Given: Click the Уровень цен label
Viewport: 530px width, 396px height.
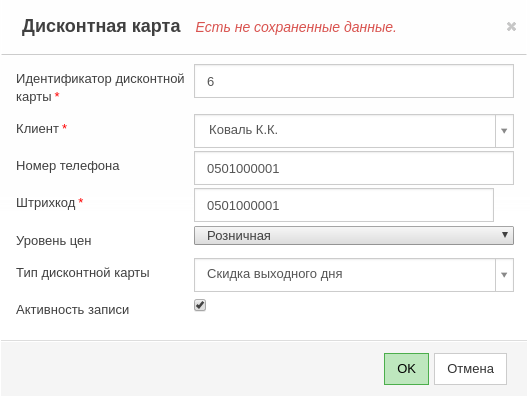Looking at the screenshot, I should click(x=54, y=241).
